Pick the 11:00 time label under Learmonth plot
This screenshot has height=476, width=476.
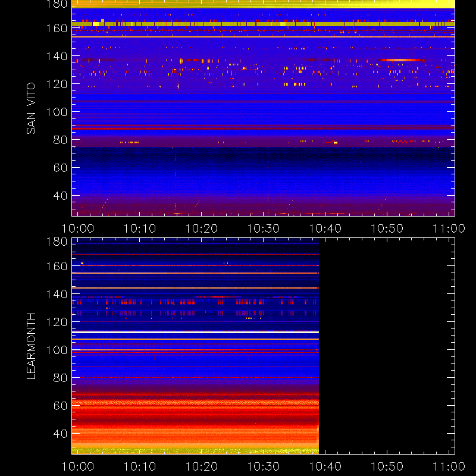click(x=449, y=466)
